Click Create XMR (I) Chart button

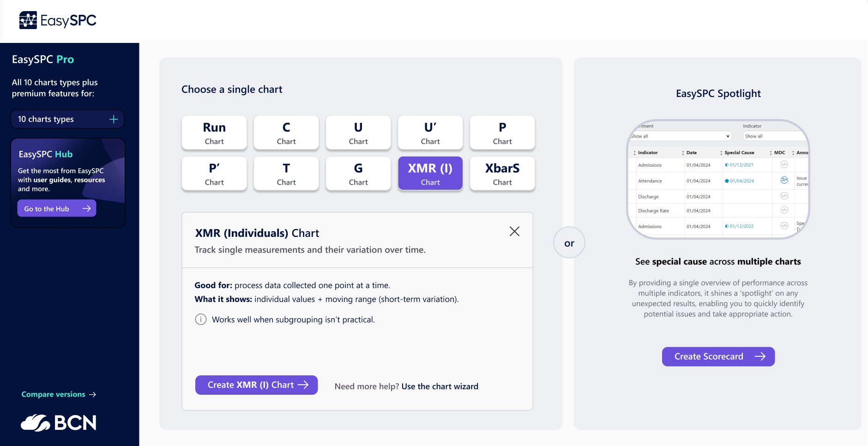click(x=256, y=385)
